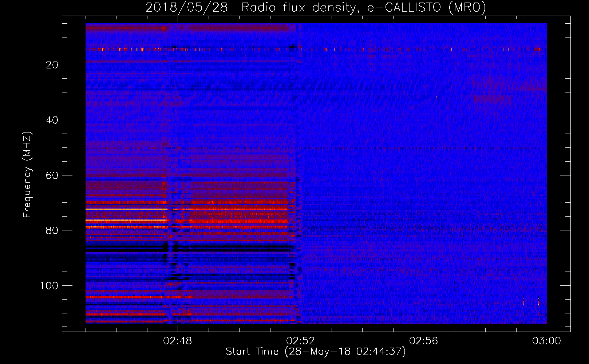Click the 02:52 time tick label
The height and width of the screenshot is (364, 589).
tap(301, 341)
